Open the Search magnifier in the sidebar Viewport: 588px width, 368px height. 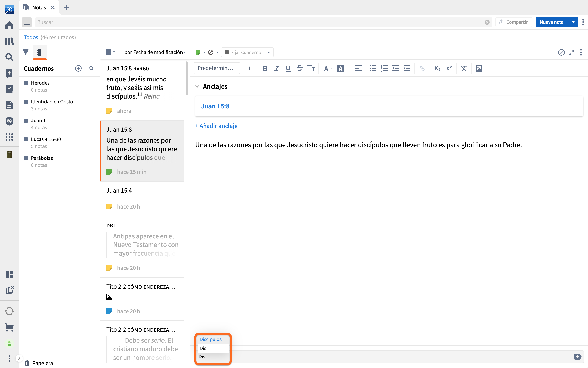(9, 57)
